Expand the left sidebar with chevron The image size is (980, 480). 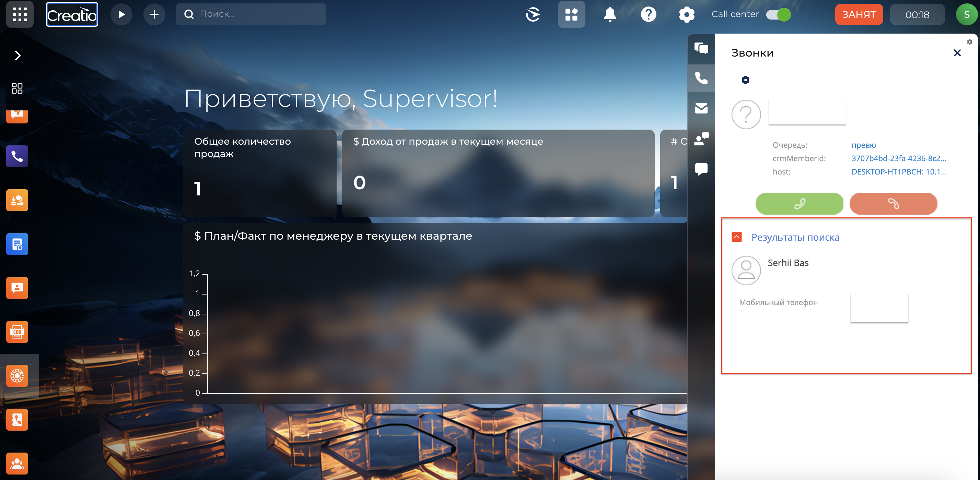click(x=17, y=56)
